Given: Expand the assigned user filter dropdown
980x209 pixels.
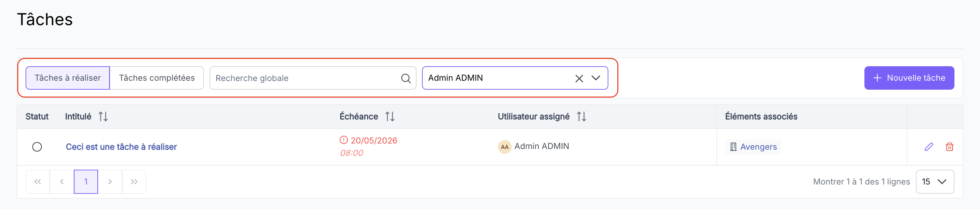Looking at the screenshot, I should (596, 78).
